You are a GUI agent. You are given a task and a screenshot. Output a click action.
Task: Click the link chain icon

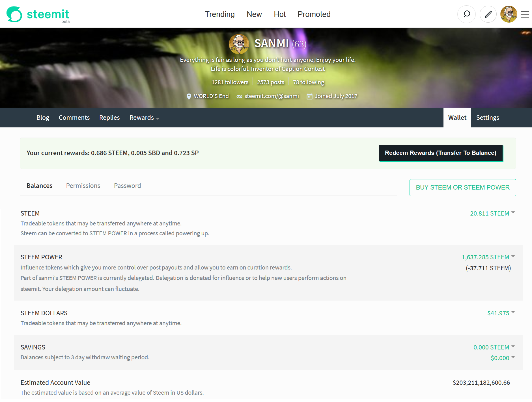(239, 96)
